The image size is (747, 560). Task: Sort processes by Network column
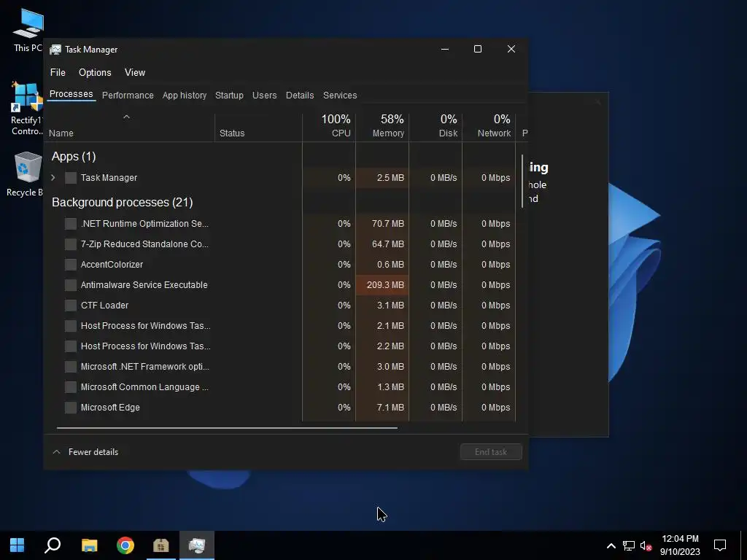489,127
